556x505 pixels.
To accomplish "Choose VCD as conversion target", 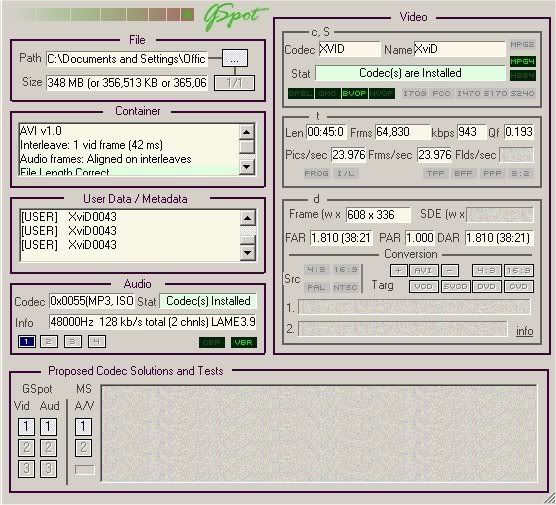I will [x=424, y=287].
